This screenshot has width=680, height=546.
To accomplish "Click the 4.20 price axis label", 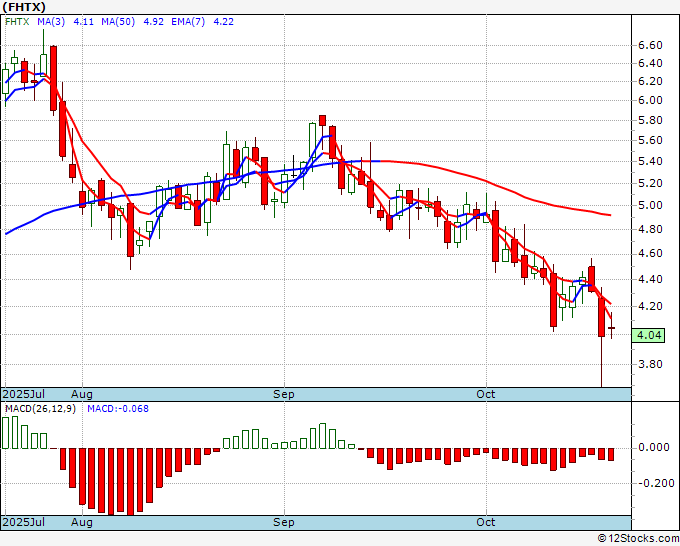I will (x=650, y=307).
